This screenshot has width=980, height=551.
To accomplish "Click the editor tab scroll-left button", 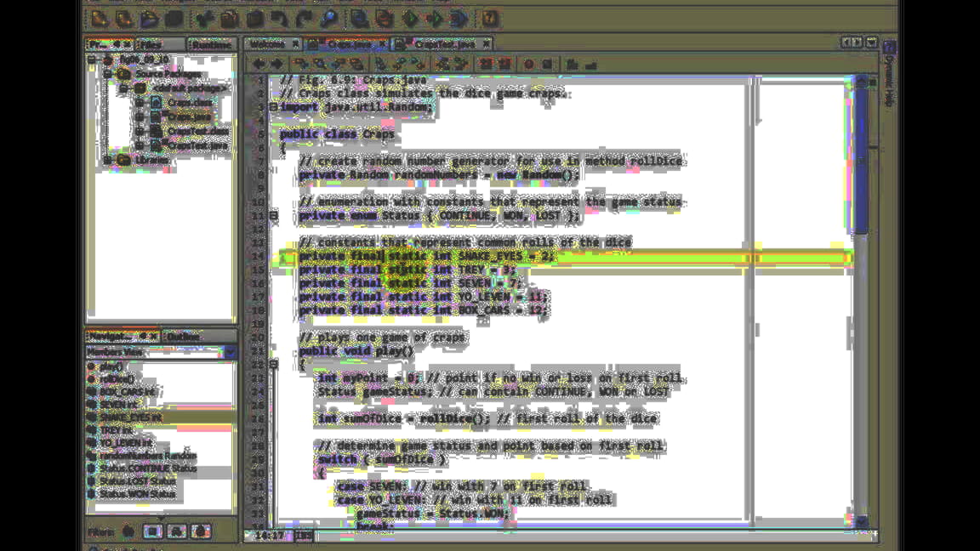I will coord(846,43).
